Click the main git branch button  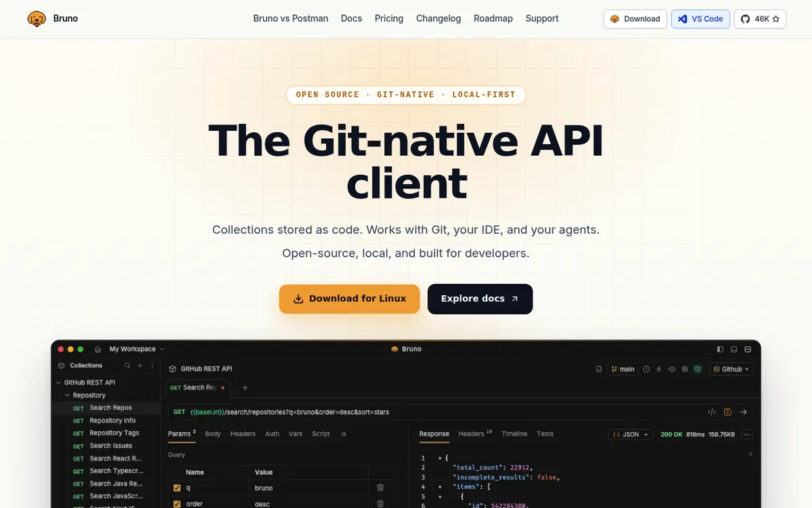pos(623,369)
